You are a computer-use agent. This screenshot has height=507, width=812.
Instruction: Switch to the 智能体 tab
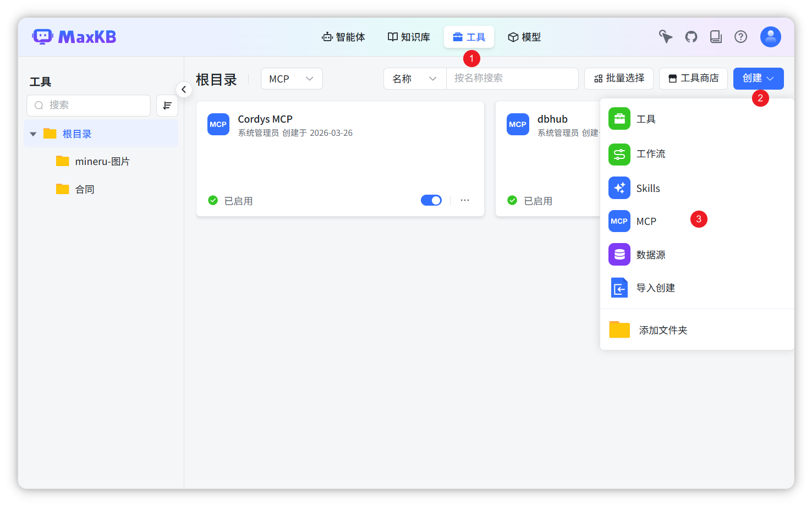(x=343, y=37)
